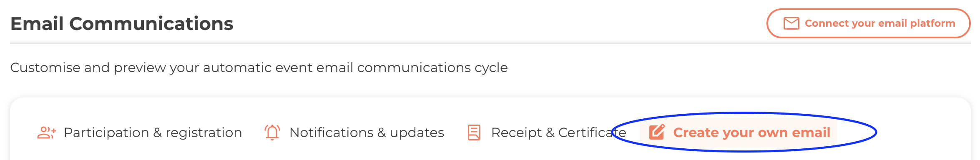The image size is (980, 160).
Task: Click the word Certificate in tab bar
Action: (592, 132)
